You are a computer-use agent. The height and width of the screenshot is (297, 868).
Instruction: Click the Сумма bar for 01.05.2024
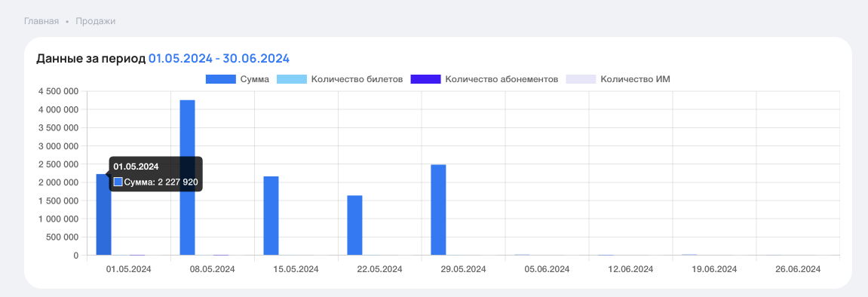tap(103, 215)
